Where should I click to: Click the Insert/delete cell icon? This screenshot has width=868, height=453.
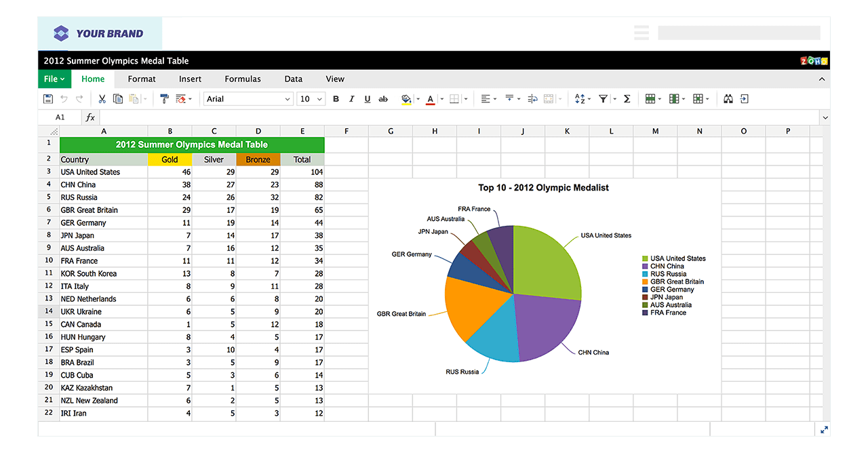(698, 99)
